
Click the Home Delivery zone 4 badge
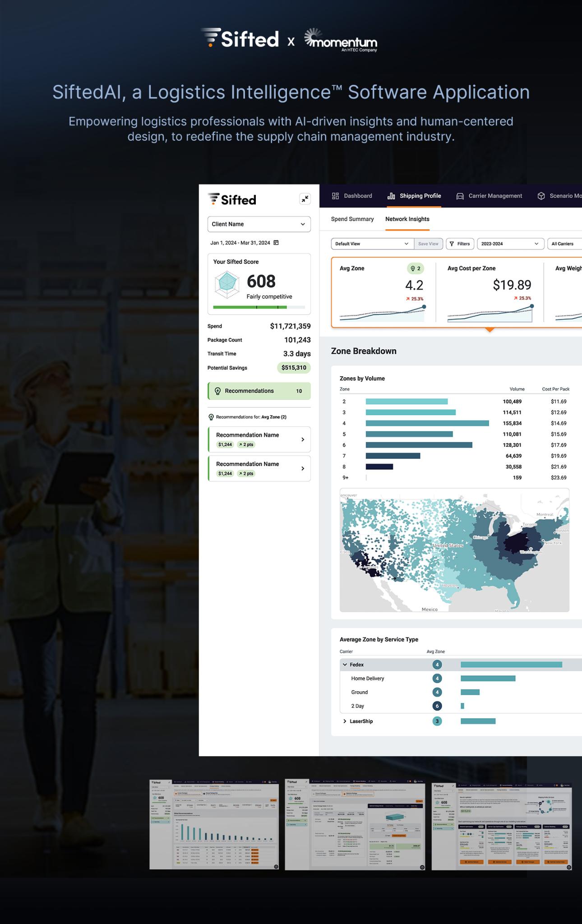437,679
